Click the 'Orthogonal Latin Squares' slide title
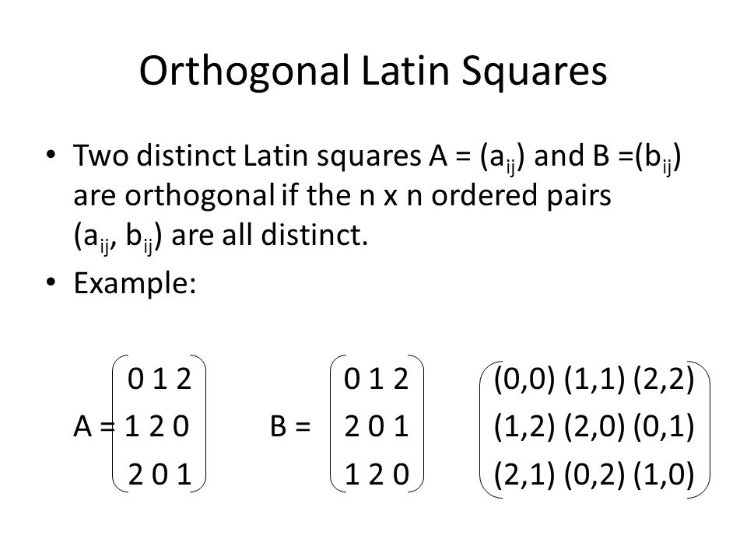The height and width of the screenshot is (560, 747). pyautogui.click(x=373, y=71)
